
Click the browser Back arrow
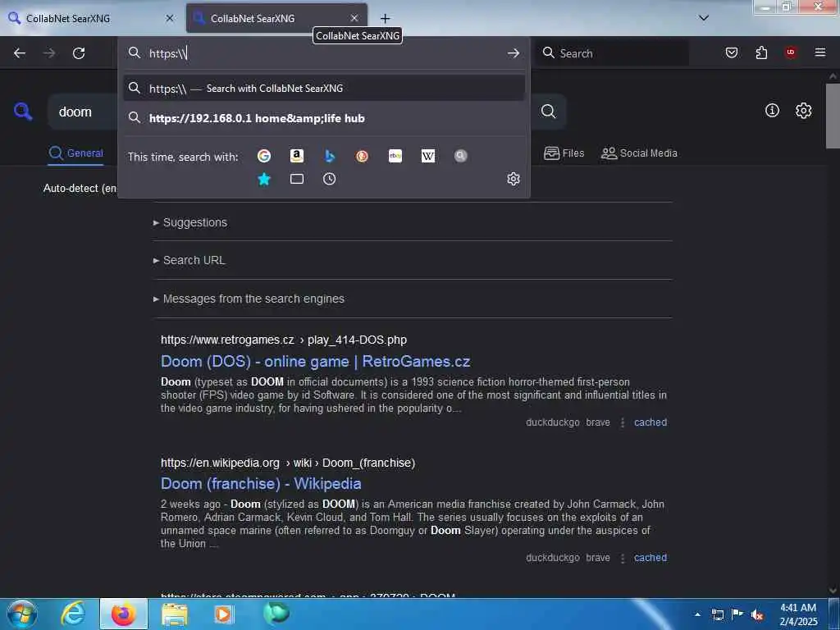coord(20,53)
